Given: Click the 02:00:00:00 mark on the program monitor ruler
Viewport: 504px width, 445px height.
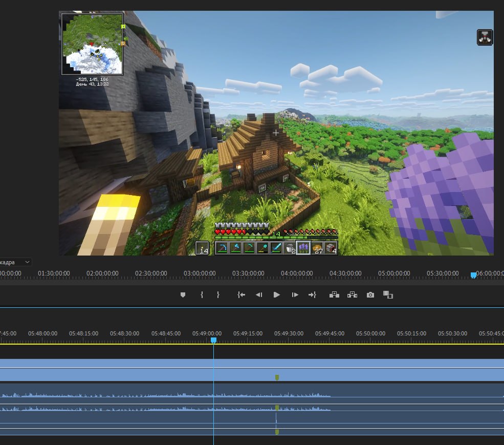Looking at the screenshot, I should click(102, 273).
